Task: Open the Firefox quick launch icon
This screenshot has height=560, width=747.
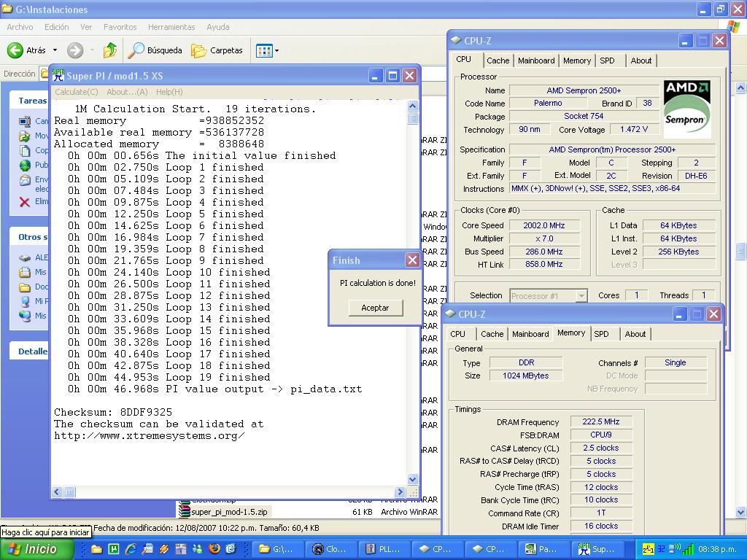Action: [214, 549]
